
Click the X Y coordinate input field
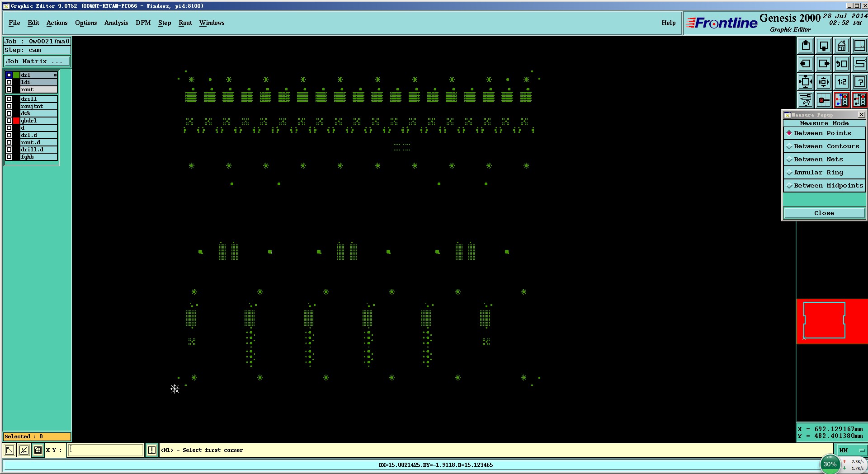106,450
